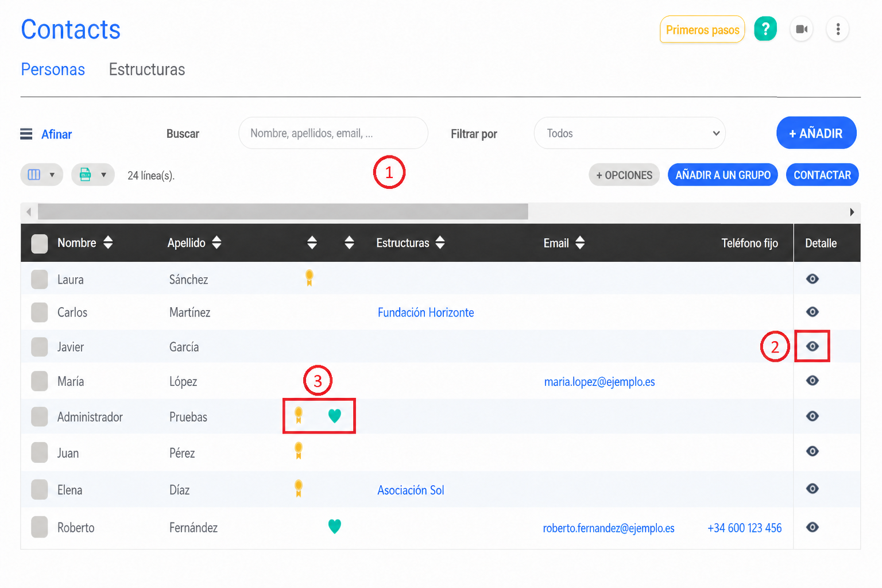Tick the checkbox for Laura
Image resolution: width=882 pixels, height=588 pixels.
pos(40,280)
